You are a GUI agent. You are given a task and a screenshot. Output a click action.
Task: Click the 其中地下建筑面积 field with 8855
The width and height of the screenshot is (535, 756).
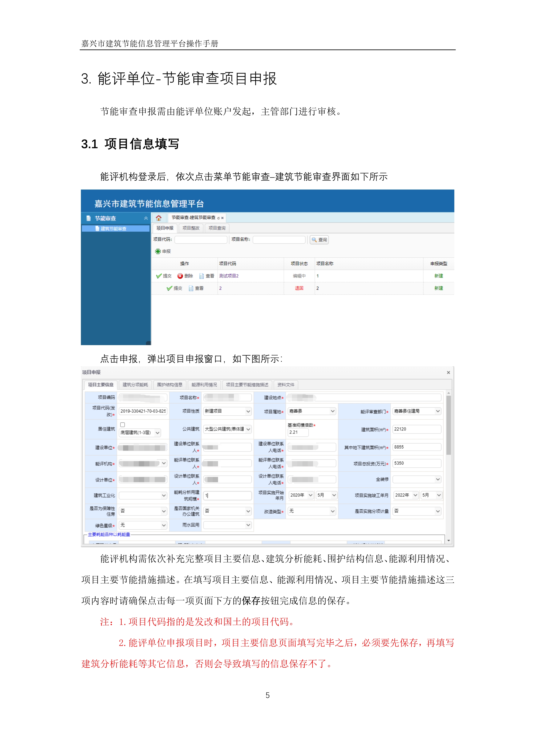coord(417,447)
